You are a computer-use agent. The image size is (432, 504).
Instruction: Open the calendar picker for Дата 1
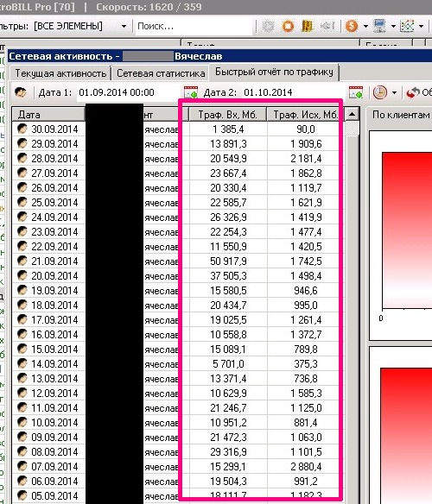point(191,92)
